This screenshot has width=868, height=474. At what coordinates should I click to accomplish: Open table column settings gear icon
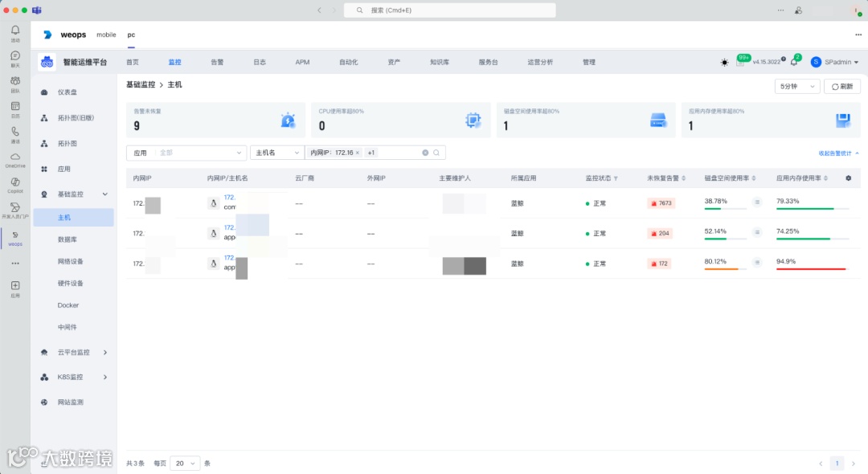(848, 178)
